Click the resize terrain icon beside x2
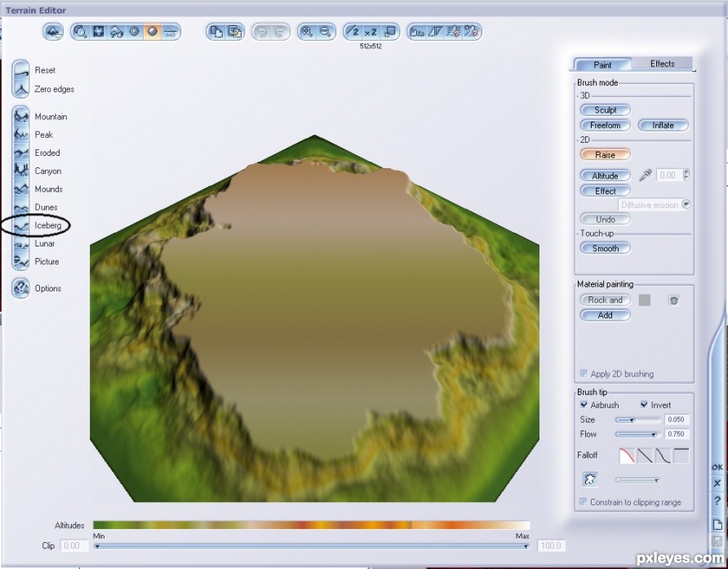Screen dimensions: 728x569 pos(390,32)
